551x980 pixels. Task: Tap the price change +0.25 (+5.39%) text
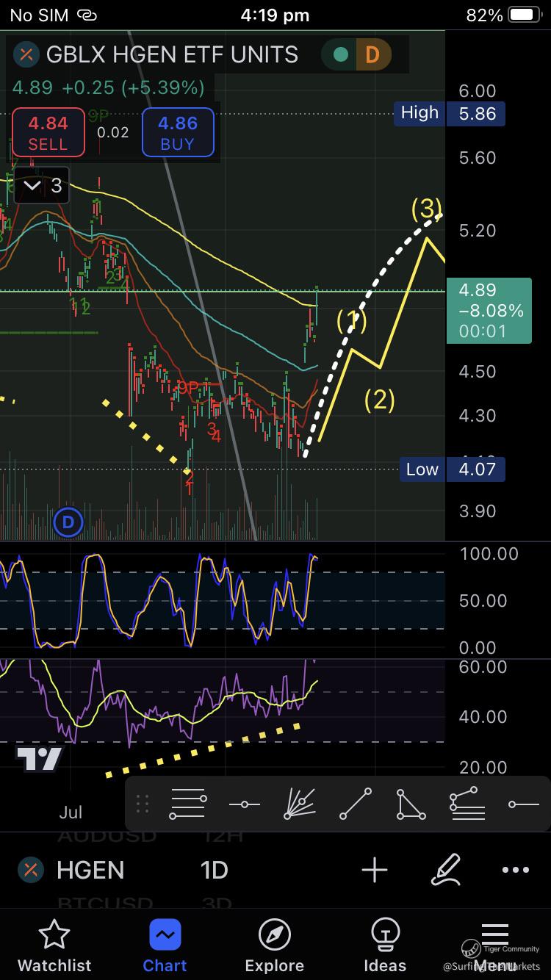coord(133,88)
